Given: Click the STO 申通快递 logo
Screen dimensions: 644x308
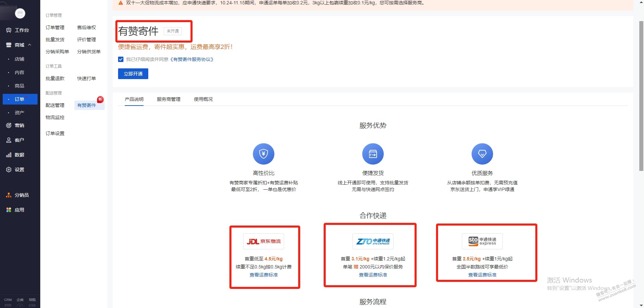Looking at the screenshot, I should pyautogui.click(x=482, y=241).
